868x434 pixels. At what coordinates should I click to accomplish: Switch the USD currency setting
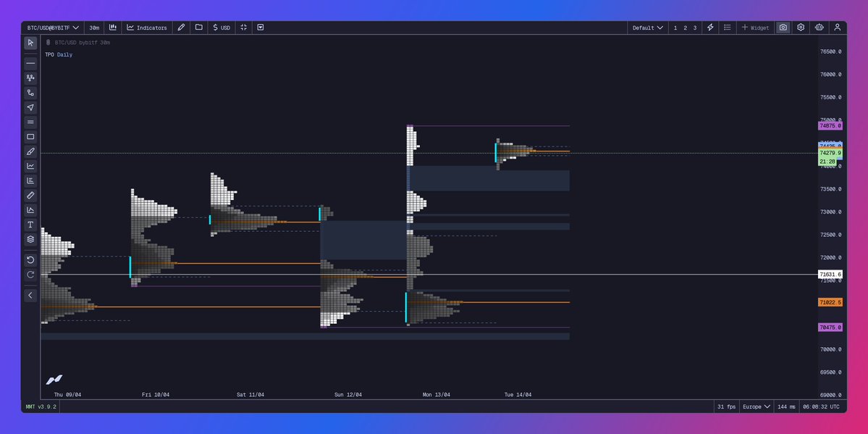(x=222, y=28)
